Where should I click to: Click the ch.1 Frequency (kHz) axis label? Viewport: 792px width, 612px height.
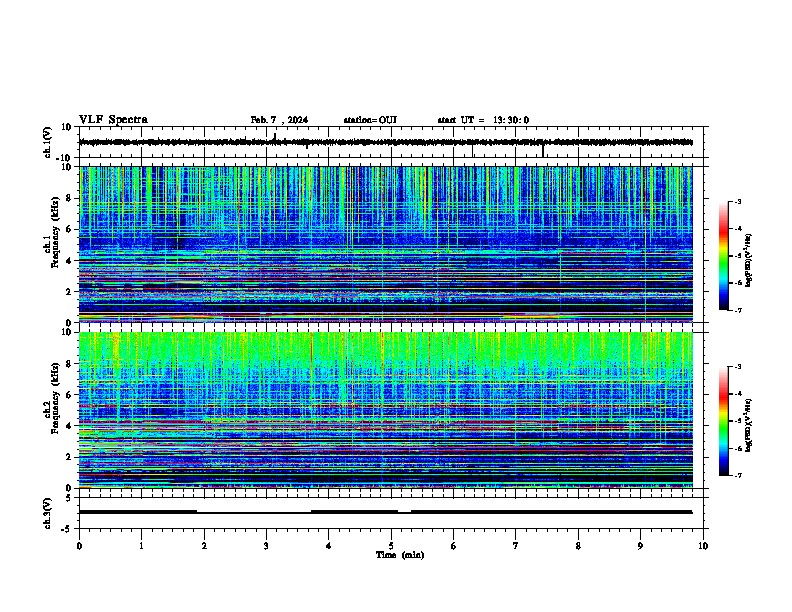pos(52,233)
